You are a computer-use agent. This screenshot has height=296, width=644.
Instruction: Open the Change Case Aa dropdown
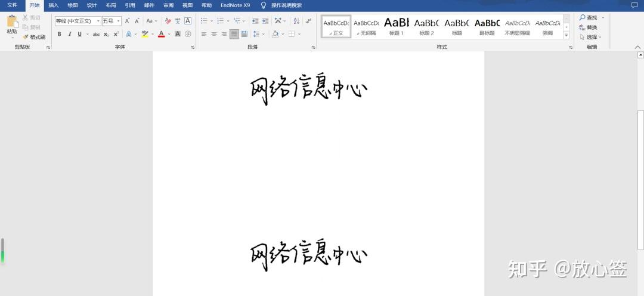[151, 21]
